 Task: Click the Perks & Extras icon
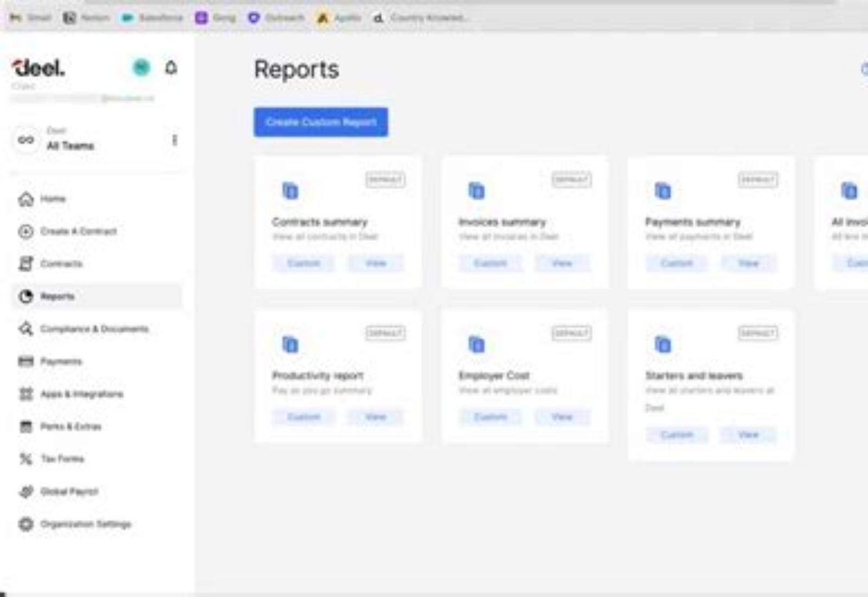click(25, 427)
